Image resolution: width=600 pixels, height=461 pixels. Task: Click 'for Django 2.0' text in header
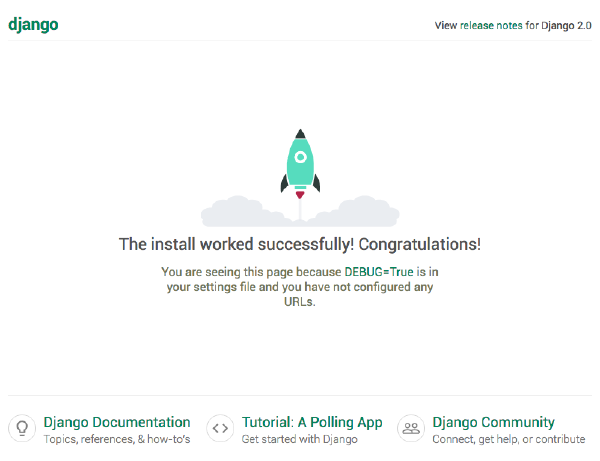pyautogui.click(x=558, y=26)
